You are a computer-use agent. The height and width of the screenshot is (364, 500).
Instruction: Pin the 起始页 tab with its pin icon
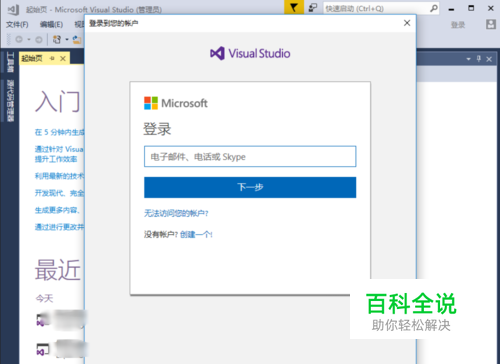pyautogui.click(x=52, y=59)
